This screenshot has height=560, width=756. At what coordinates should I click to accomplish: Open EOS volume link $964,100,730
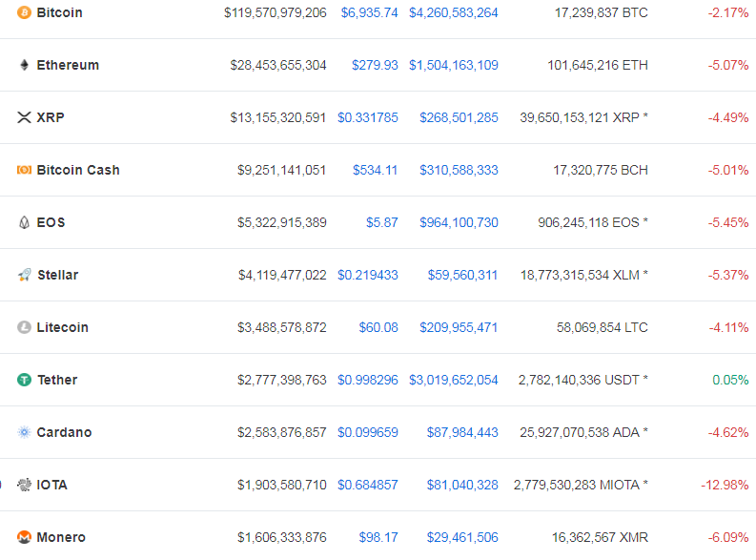tap(459, 223)
